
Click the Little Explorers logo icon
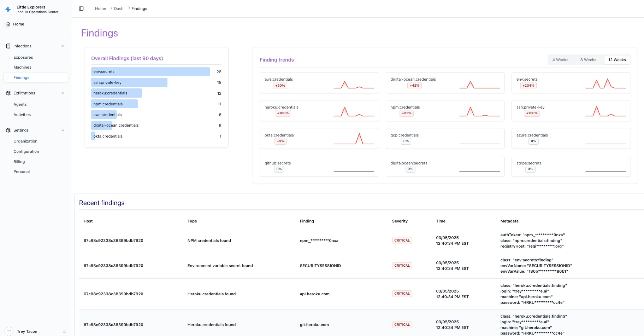point(8,9)
